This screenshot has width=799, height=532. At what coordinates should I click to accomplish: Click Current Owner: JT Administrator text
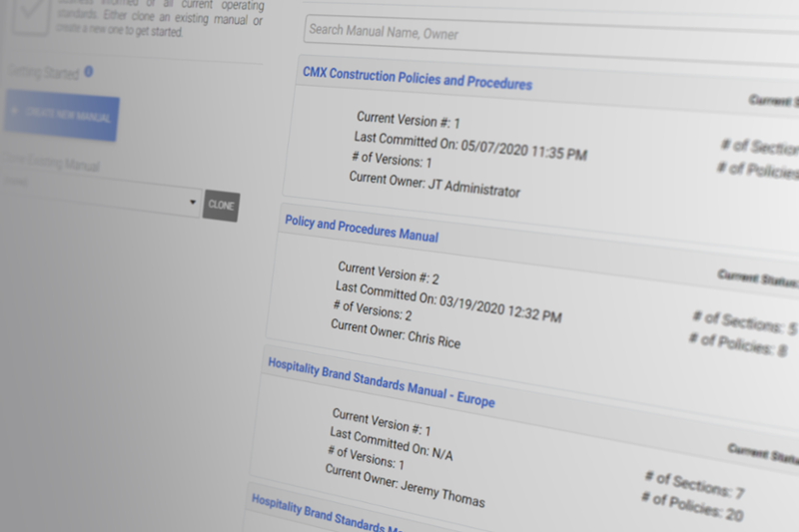click(434, 184)
